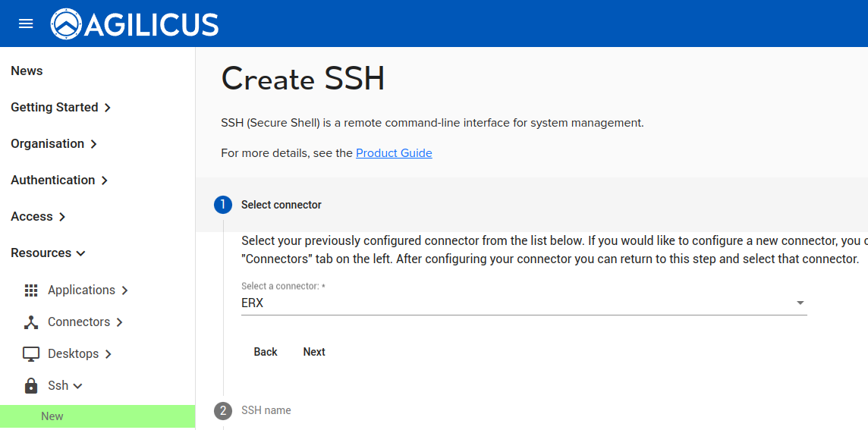
Task: Click the Desktops monitor icon
Action: click(31, 354)
